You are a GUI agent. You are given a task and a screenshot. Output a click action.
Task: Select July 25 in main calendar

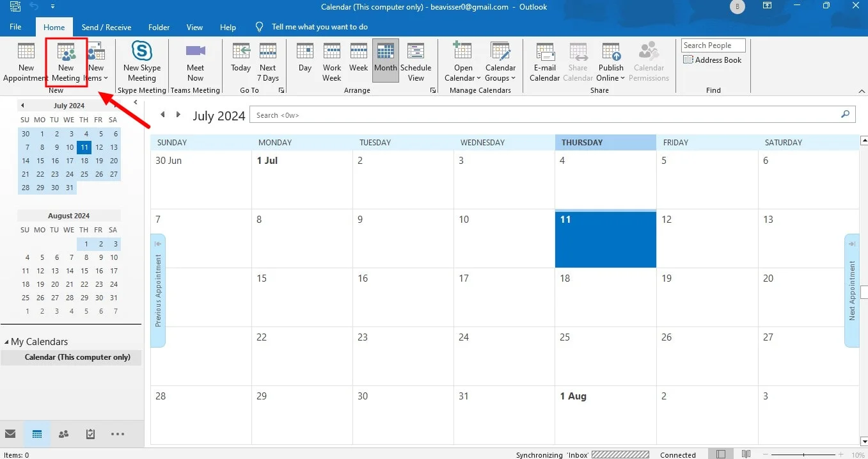point(606,356)
